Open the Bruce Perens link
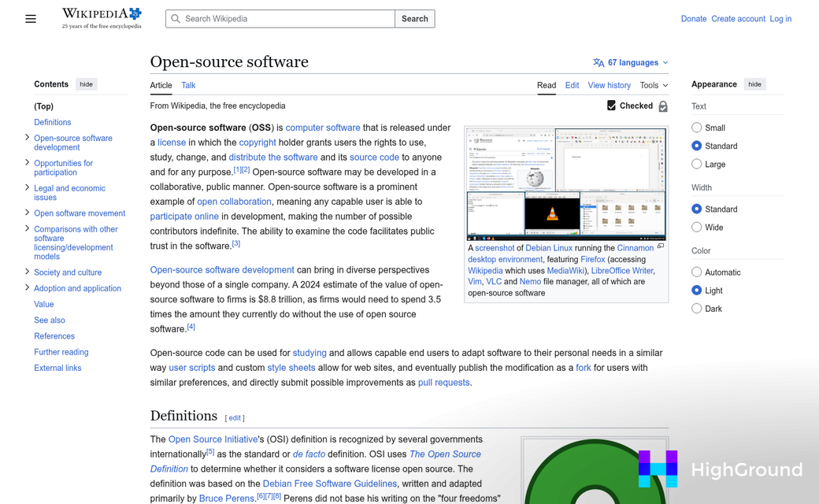The height and width of the screenshot is (504, 819). 226,498
